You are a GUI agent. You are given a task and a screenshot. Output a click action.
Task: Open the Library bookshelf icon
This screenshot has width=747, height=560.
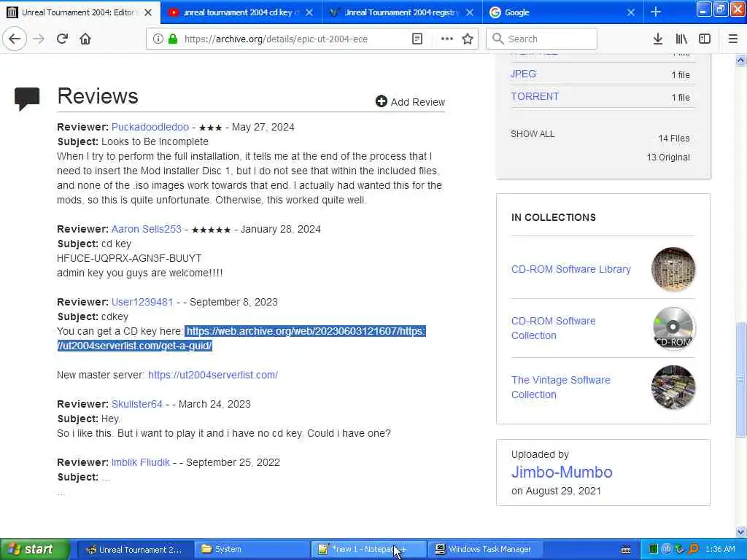tap(681, 39)
